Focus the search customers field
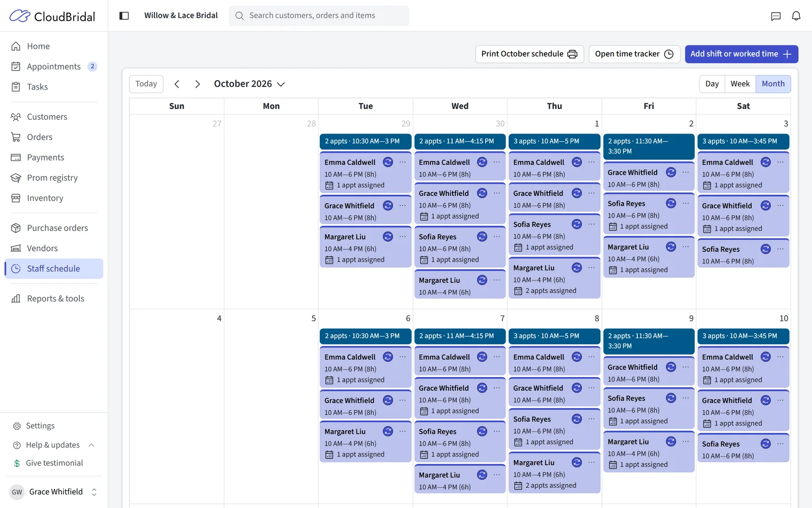 (x=319, y=16)
